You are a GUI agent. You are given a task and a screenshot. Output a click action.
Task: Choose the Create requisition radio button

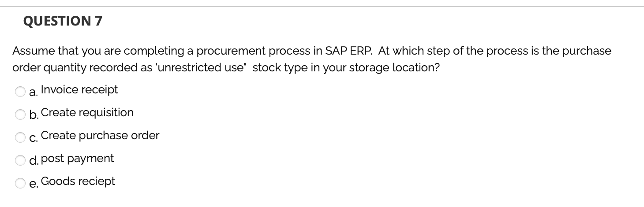pos(20,115)
